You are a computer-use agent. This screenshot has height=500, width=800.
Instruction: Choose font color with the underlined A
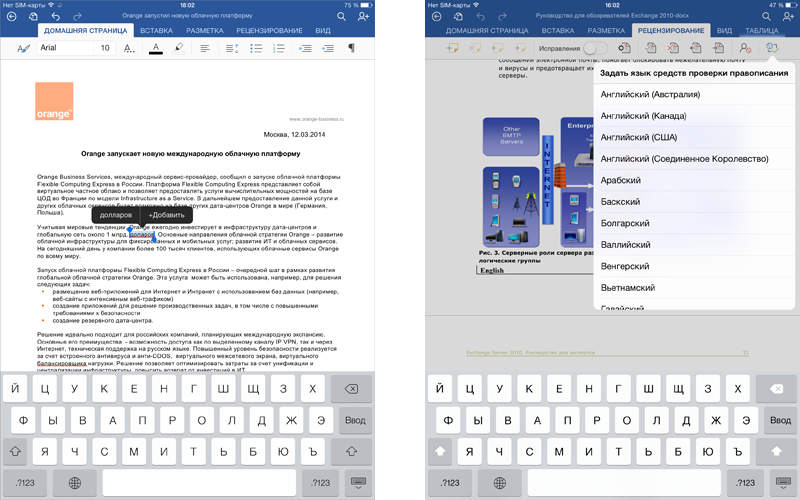[x=156, y=48]
